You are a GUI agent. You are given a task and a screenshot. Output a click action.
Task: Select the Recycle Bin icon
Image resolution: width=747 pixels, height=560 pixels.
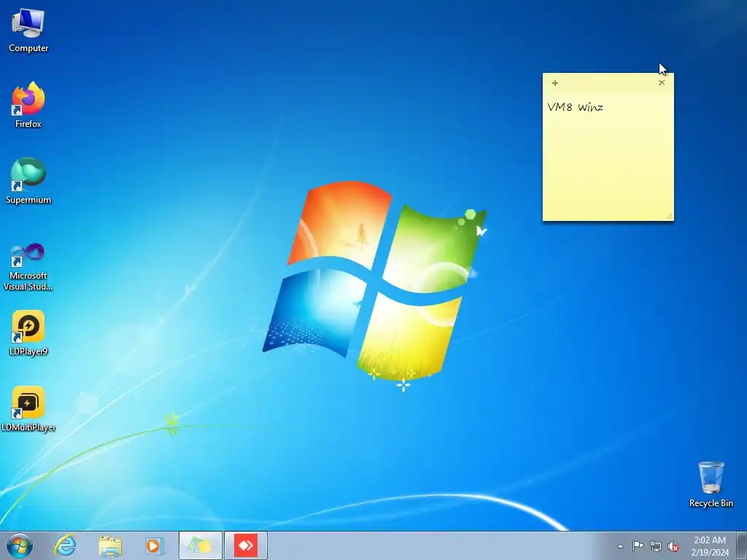tap(711, 484)
